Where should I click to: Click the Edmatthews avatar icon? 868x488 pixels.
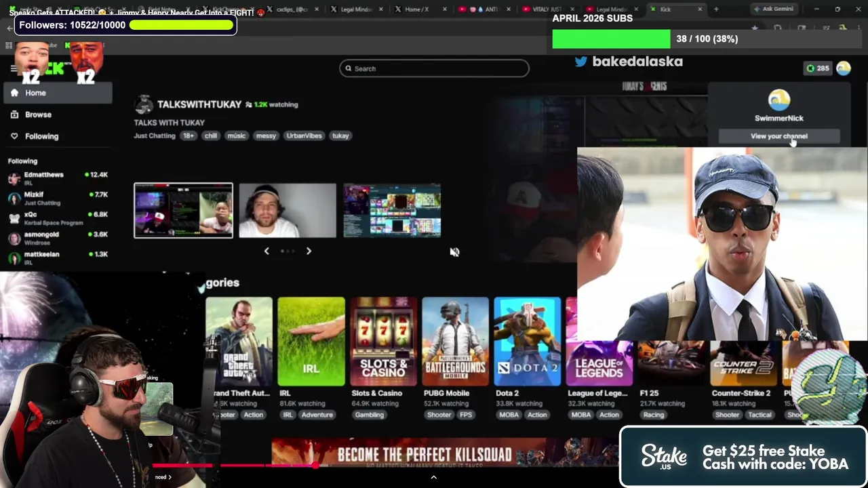[x=14, y=179]
